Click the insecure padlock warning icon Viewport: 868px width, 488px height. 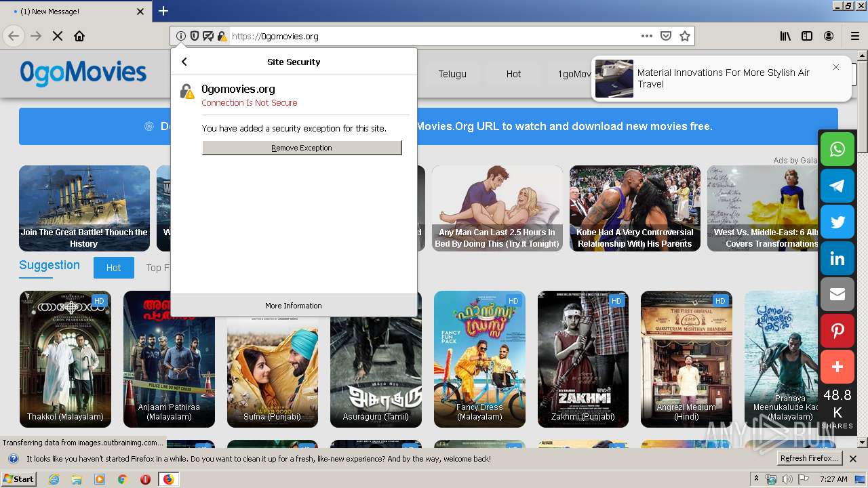click(x=222, y=36)
